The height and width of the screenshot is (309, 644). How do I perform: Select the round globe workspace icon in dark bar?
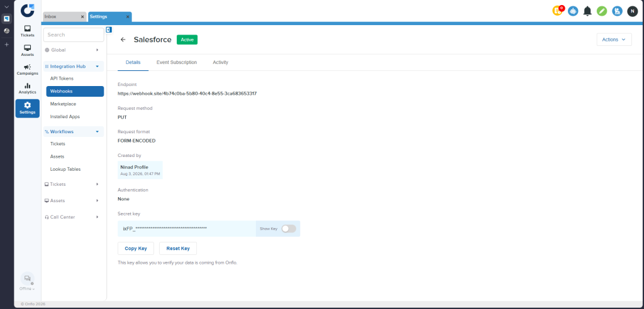click(x=6, y=31)
